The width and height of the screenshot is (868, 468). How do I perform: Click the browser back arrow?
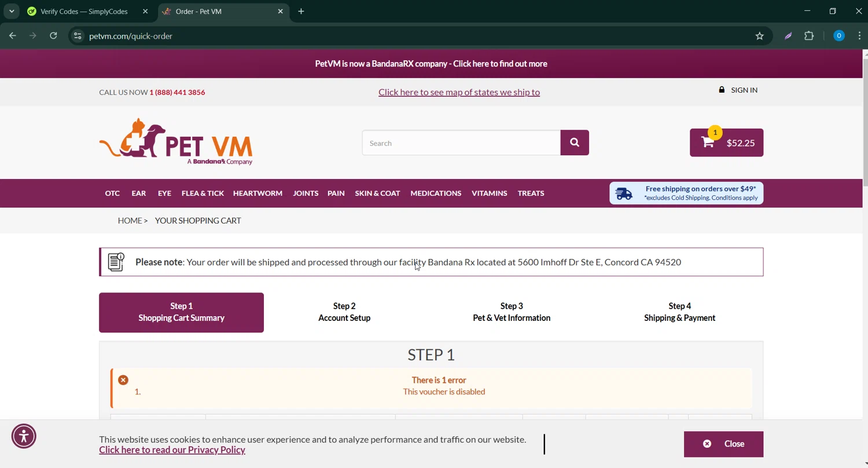click(13, 36)
